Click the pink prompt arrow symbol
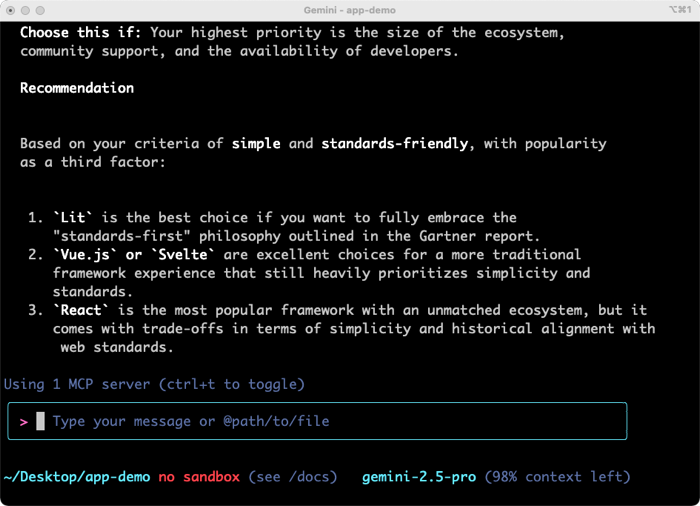Viewport: 700px width, 506px height. tap(23, 422)
